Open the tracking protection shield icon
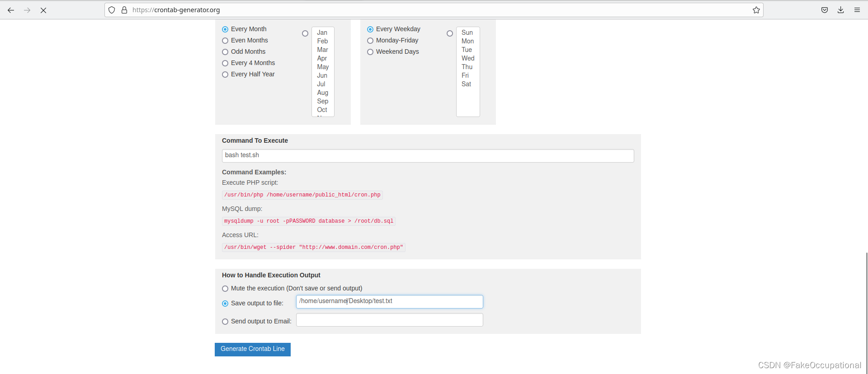Viewport: 868px width, 374px height. tap(112, 10)
